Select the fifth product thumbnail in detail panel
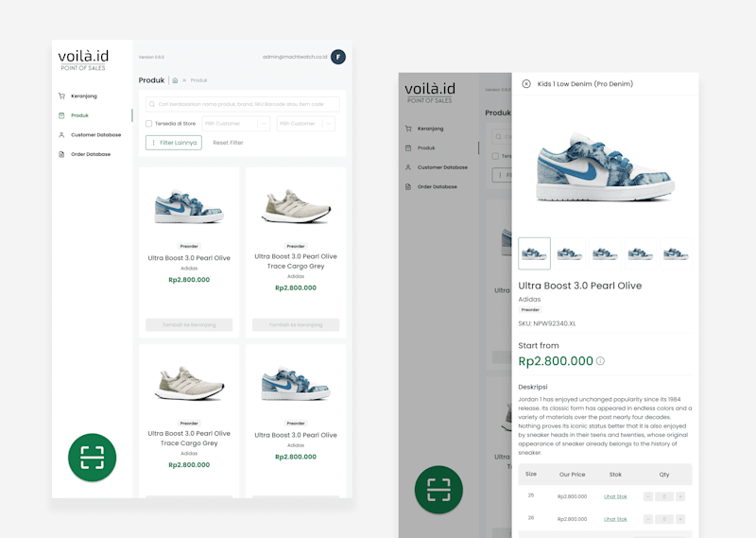 pos(676,253)
